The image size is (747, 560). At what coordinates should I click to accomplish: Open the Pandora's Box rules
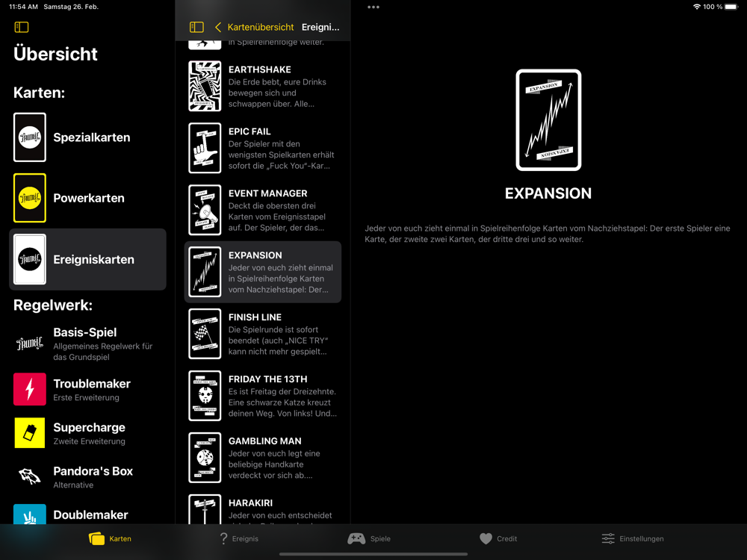[x=87, y=476]
